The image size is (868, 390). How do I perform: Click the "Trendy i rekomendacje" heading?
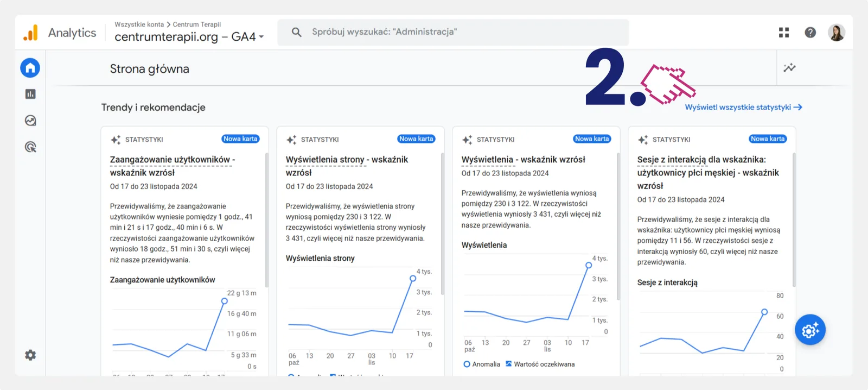[154, 108]
